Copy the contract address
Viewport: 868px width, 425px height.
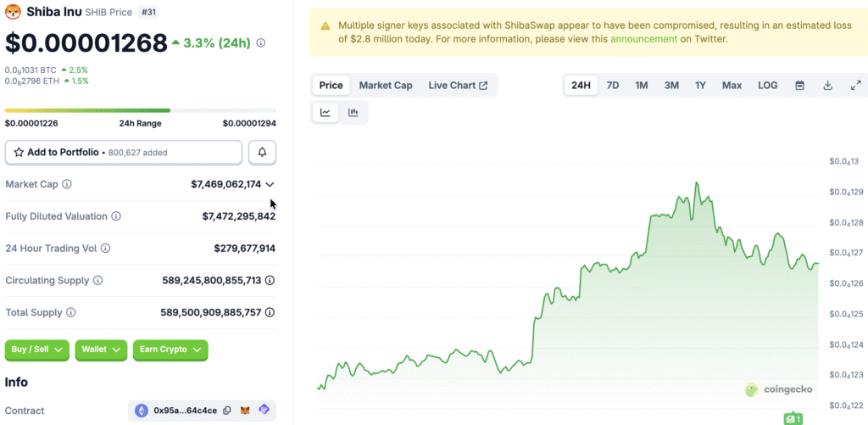point(226,411)
